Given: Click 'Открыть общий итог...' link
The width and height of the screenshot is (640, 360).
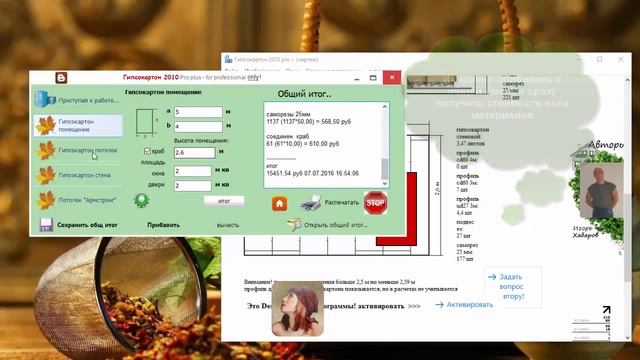Looking at the screenshot, I should [336, 225].
